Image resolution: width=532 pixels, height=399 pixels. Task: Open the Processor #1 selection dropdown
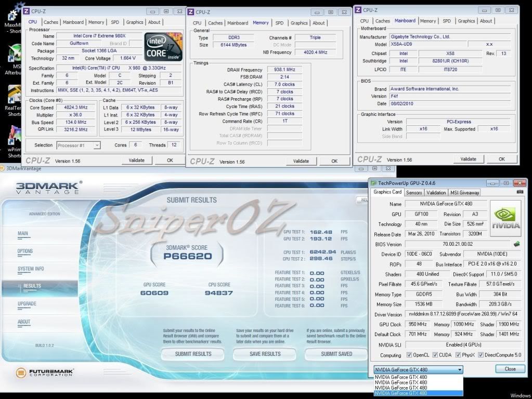[96, 145]
